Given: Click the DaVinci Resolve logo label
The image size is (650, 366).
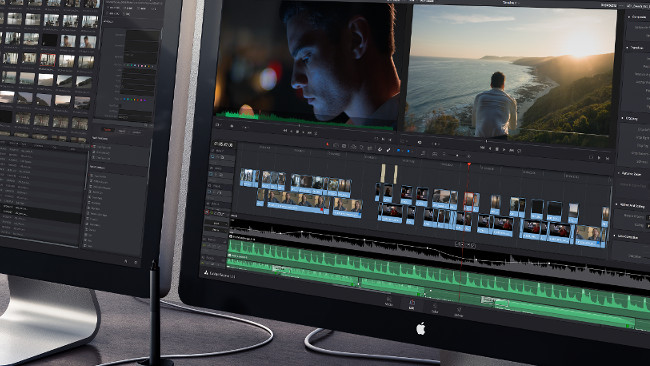Looking at the screenshot, I should pyautogui.click(x=220, y=274).
